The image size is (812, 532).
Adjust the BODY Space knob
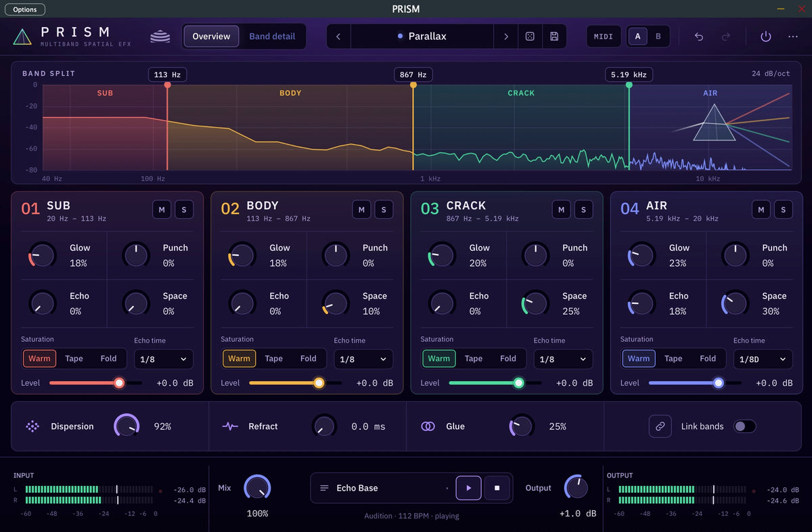coord(335,303)
